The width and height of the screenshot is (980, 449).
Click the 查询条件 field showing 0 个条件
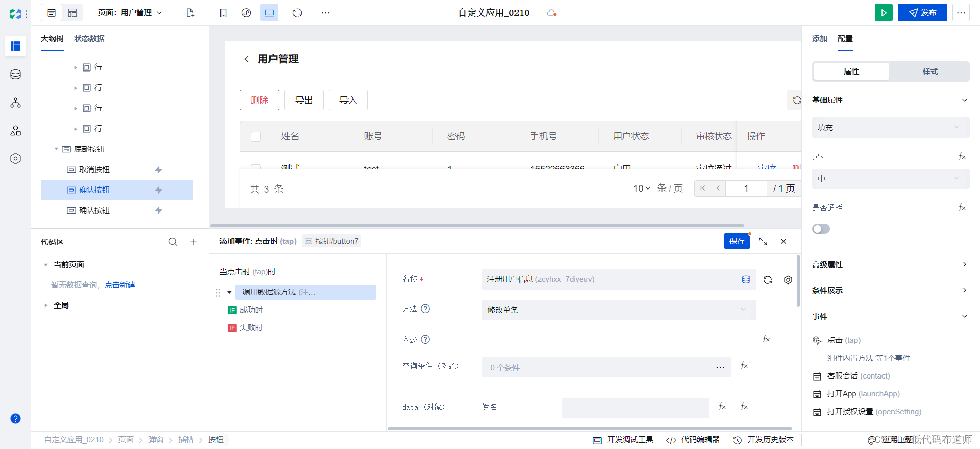tap(606, 367)
